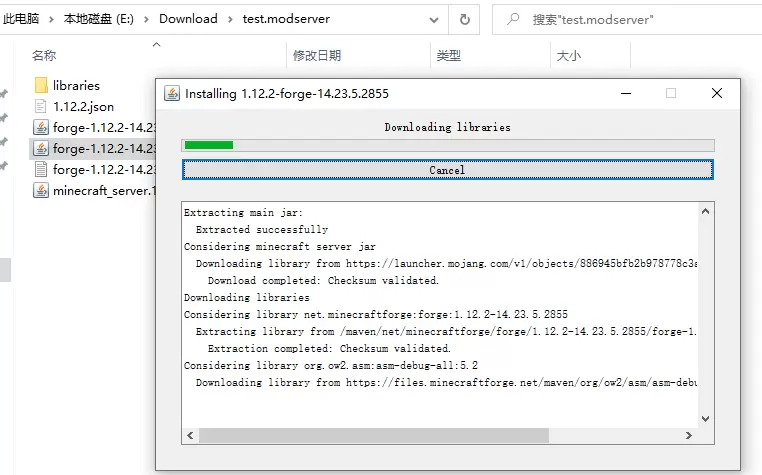Close the Forge installer window
This screenshot has height=475, width=762.
(717, 93)
